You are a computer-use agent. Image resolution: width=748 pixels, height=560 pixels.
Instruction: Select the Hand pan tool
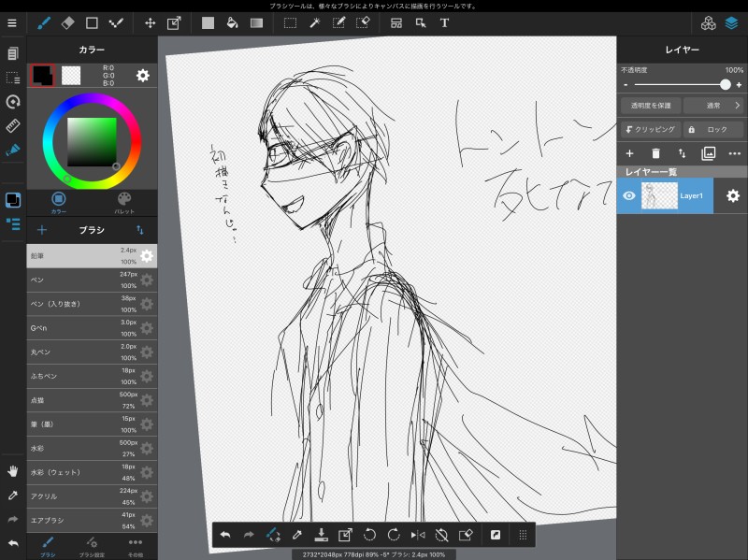click(13, 471)
